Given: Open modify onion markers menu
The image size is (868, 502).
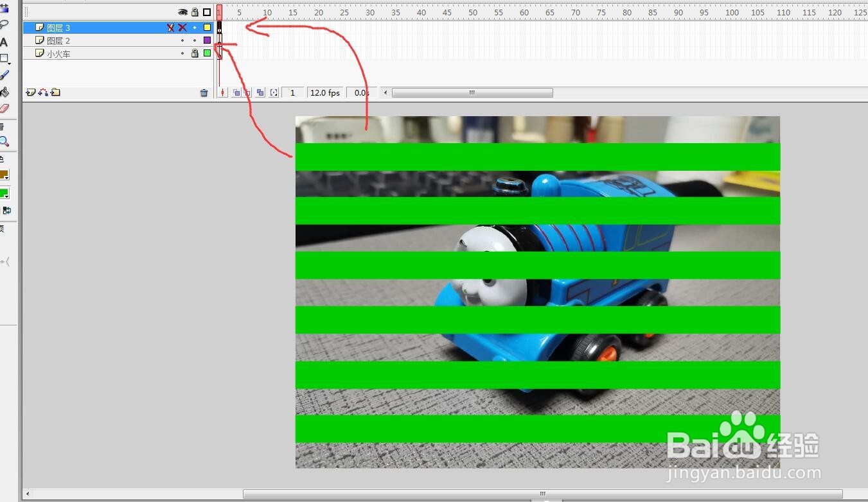Looking at the screenshot, I should [274, 92].
